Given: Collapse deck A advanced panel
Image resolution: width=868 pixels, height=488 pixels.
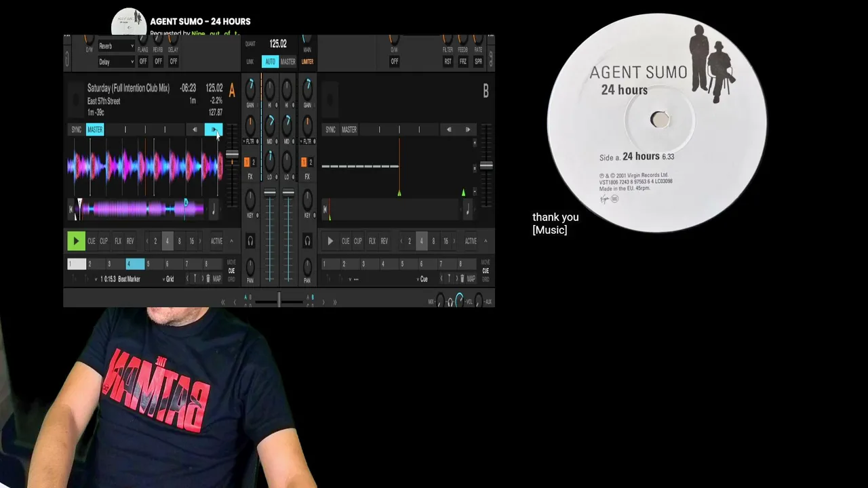Looking at the screenshot, I should tap(231, 241).
